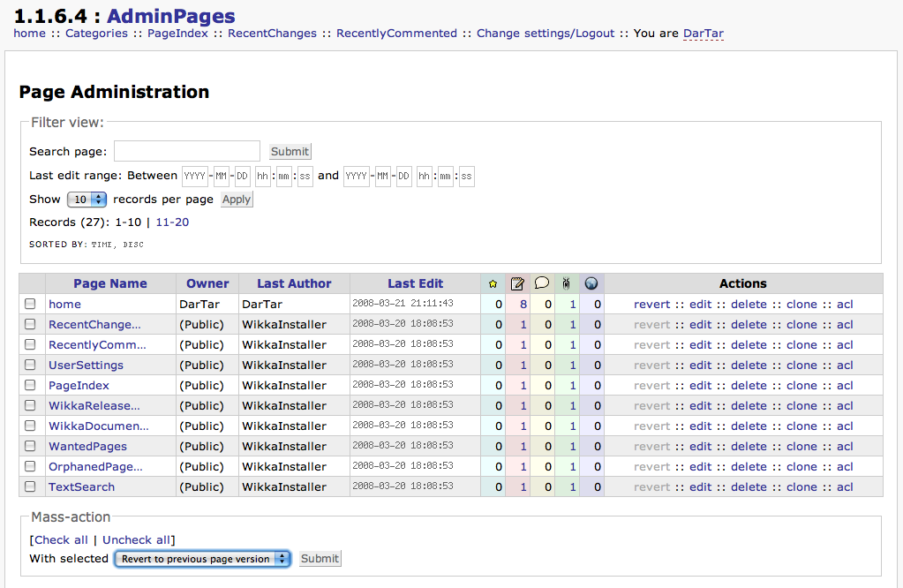
Task: Open the records per page dropdown
Action: point(87,200)
